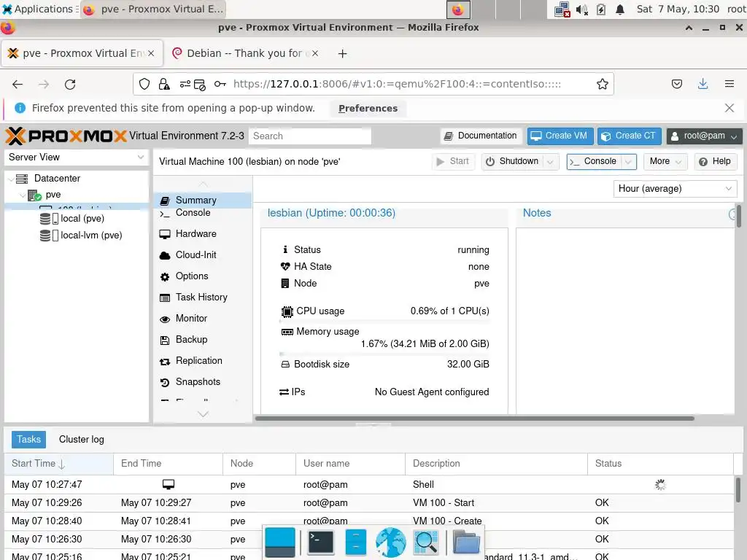
Task: Select the Shell task row
Action: coord(369,485)
